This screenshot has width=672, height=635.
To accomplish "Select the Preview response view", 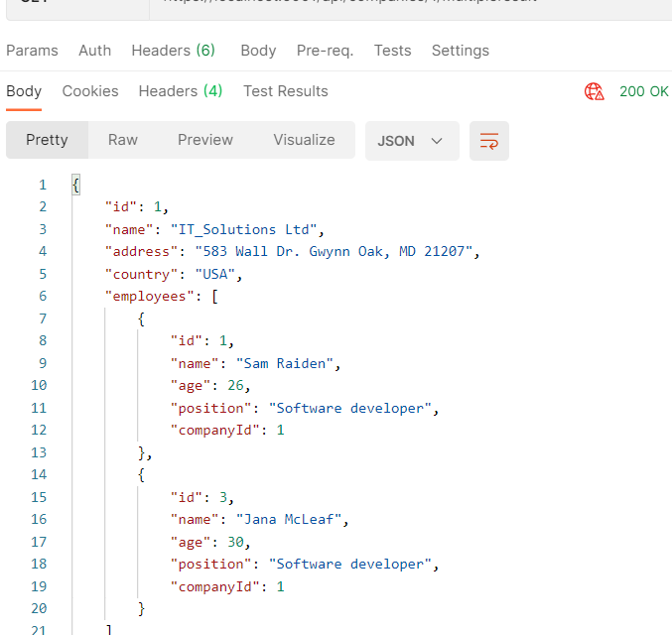I will point(205,140).
